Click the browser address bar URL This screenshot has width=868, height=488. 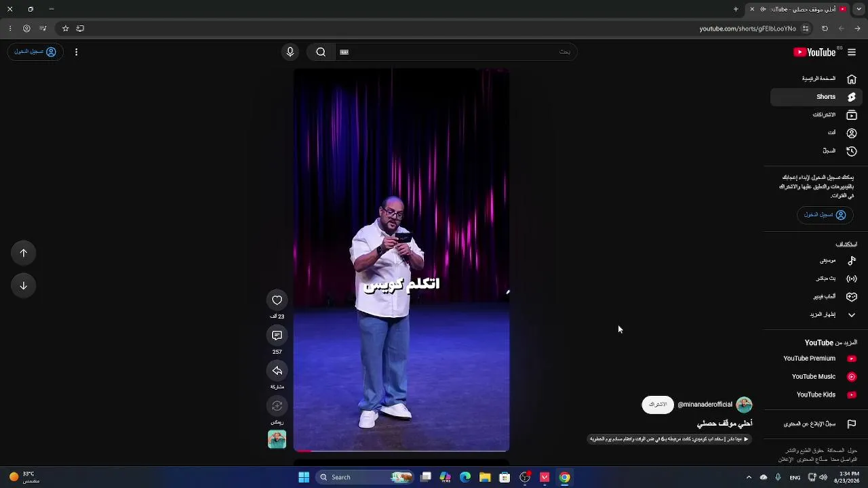click(x=747, y=28)
